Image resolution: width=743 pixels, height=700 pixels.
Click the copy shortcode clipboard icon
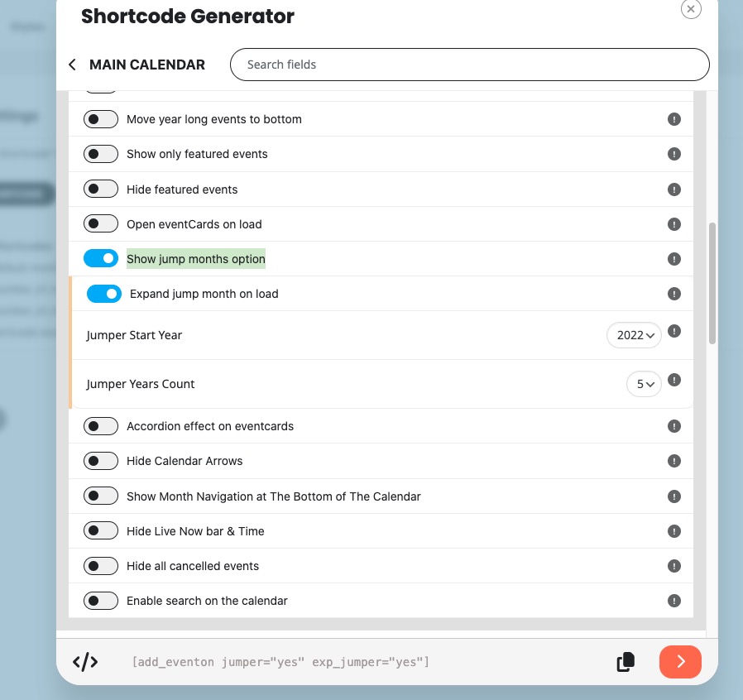coord(626,662)
